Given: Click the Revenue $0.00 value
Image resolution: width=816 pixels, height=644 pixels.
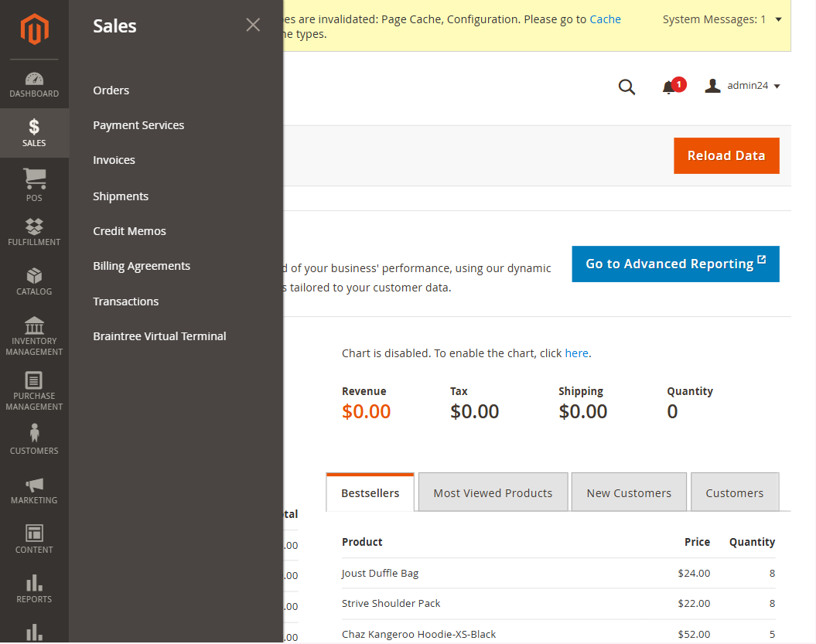Looking at the screenshot, I should [x=367, y=411].
